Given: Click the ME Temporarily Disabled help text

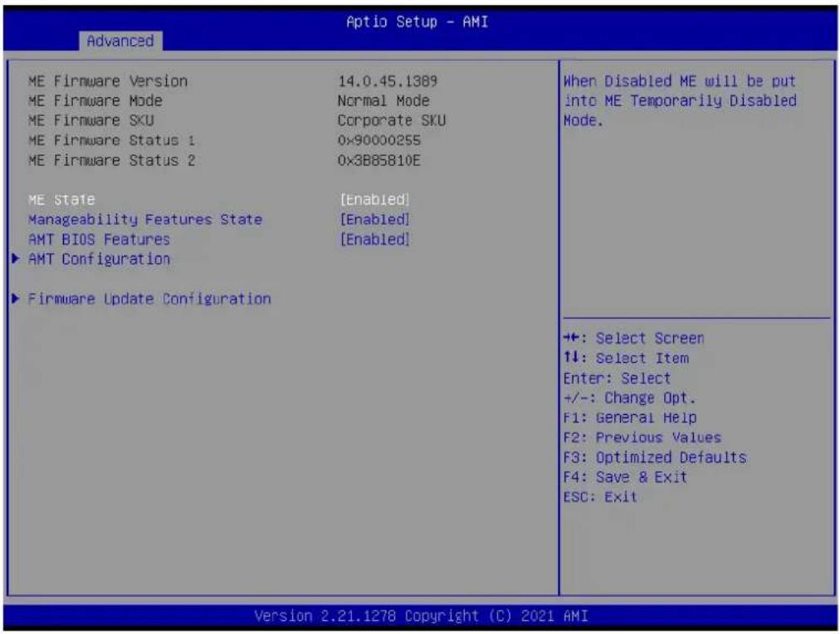Looking at the screenshot, I should [x=680, y=100].
